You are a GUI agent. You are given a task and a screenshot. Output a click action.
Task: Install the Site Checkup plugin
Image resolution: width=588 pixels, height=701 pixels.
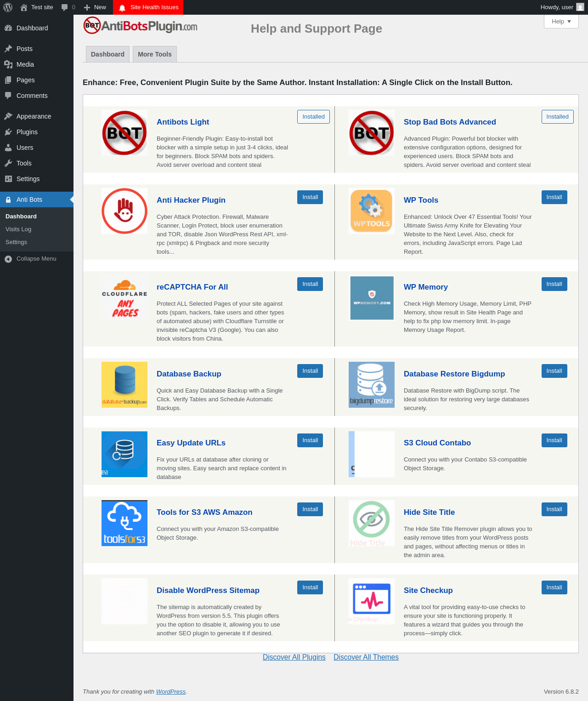point(554,587)
